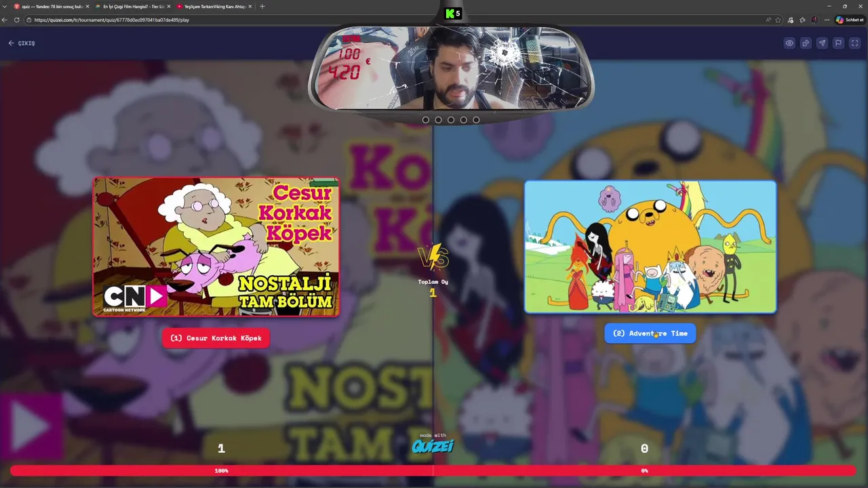Click the browser back arrow
This screenshot has height=488, width=868.
[x=5, y=20]
